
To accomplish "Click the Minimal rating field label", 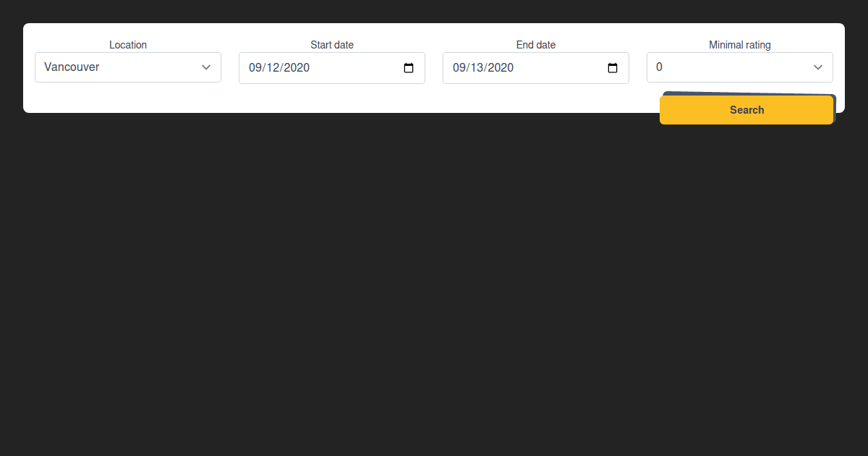I will tap(739, 44).
